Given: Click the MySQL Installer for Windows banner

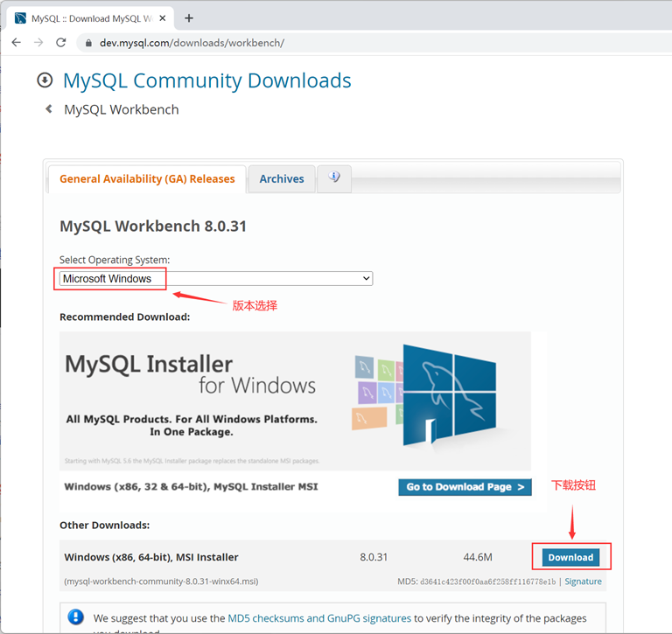Looking at the screenshot, I should click(x=295, y=401).
